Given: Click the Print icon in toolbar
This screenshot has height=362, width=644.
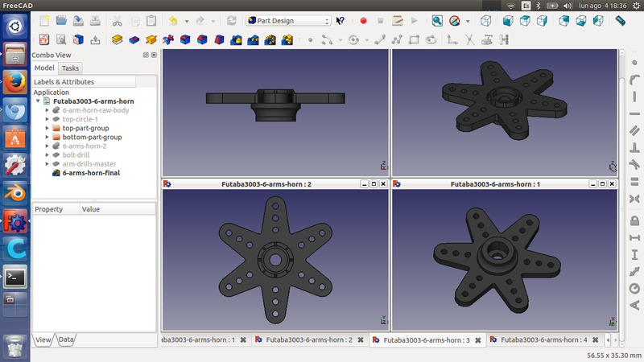Looking at the screenshot, I should click(95, 21).
